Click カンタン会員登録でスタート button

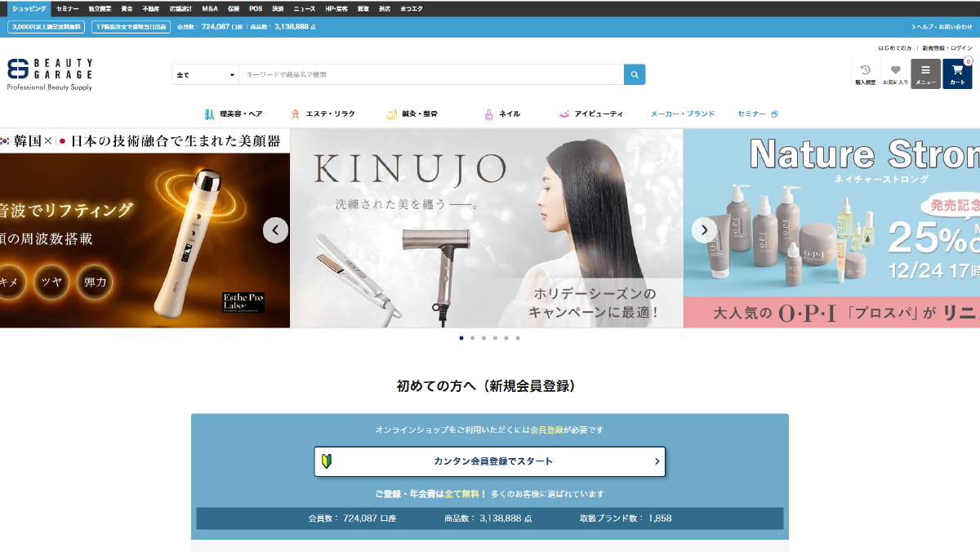point(489,461)
